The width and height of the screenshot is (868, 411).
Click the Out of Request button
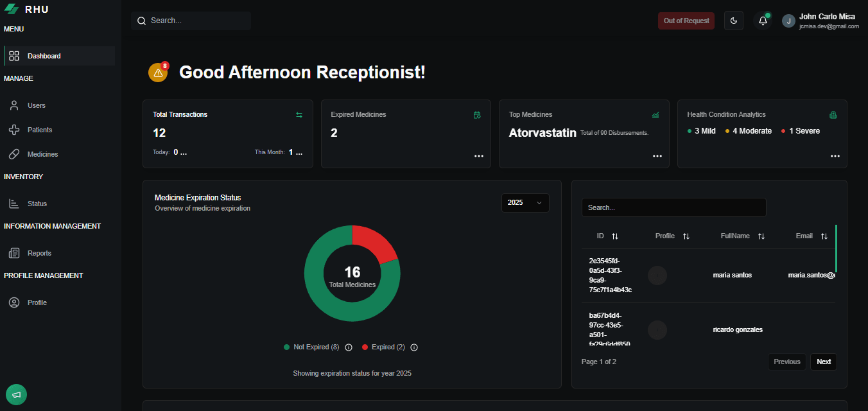(686, 21)
